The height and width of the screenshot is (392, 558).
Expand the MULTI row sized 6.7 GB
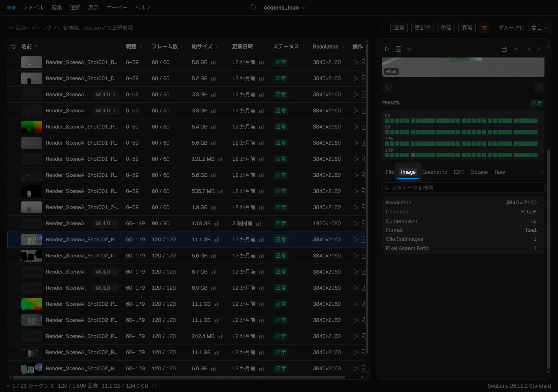pos(105,272)
